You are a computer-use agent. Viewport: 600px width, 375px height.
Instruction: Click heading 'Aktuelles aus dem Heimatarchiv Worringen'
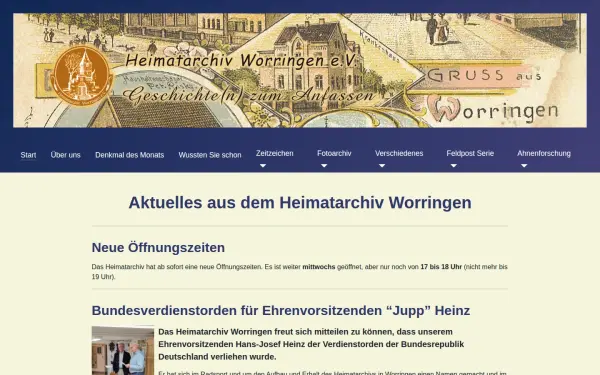(x=300, y=202)
